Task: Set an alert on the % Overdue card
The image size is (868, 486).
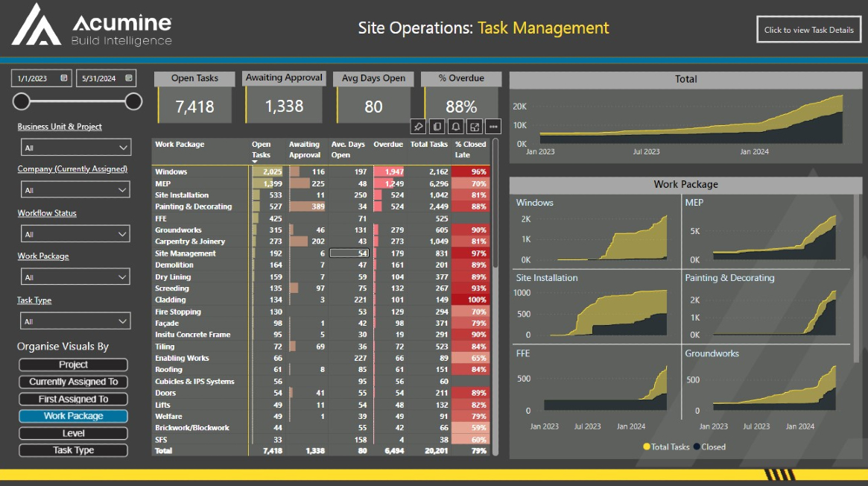Action: (455, 126)
